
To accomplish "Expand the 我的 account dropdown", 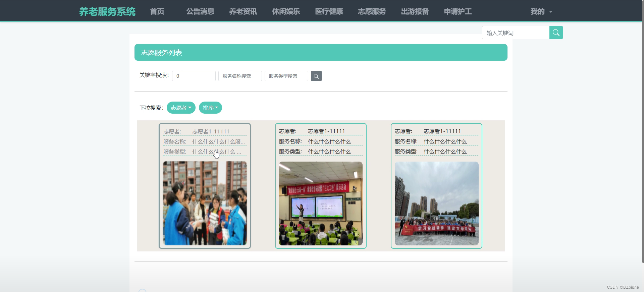I will point(541,11).
